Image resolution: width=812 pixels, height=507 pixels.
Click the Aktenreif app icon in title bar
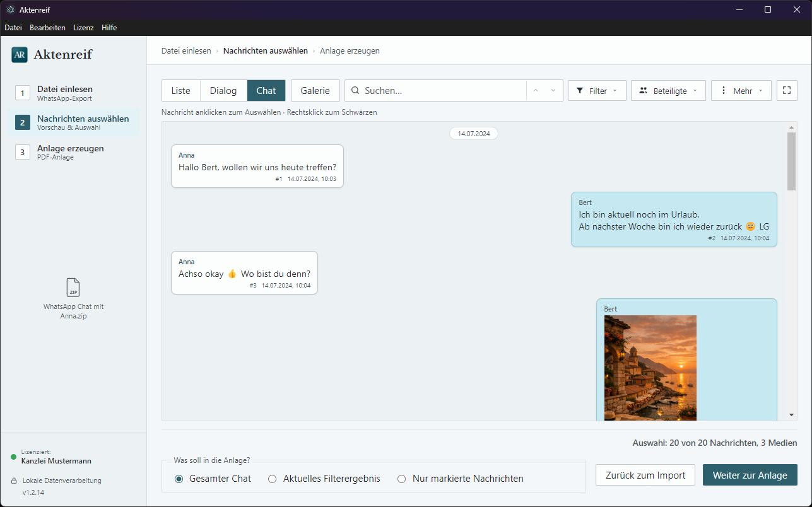pyautogui.click(x=10, y=9)
